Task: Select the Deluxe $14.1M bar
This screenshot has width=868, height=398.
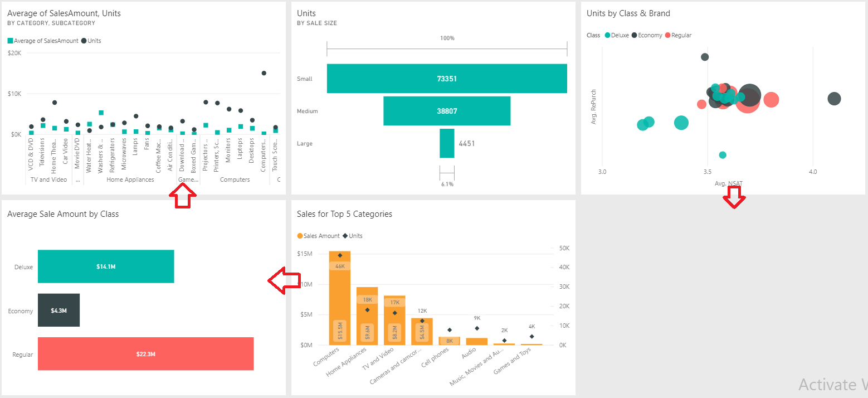Action: pos(105,266)
